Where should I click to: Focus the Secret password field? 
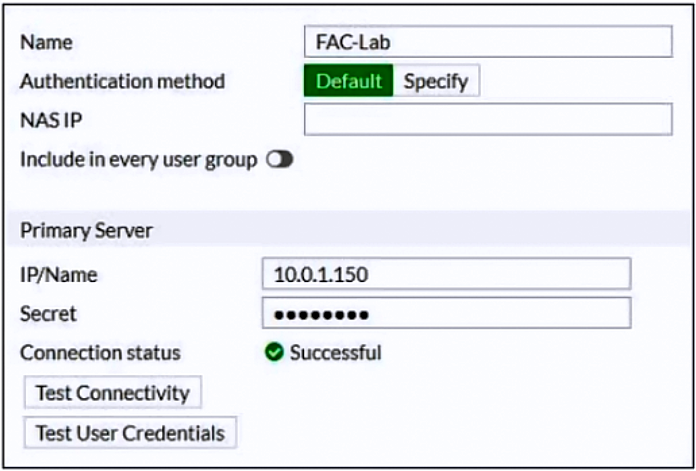(x=447, y=313)
